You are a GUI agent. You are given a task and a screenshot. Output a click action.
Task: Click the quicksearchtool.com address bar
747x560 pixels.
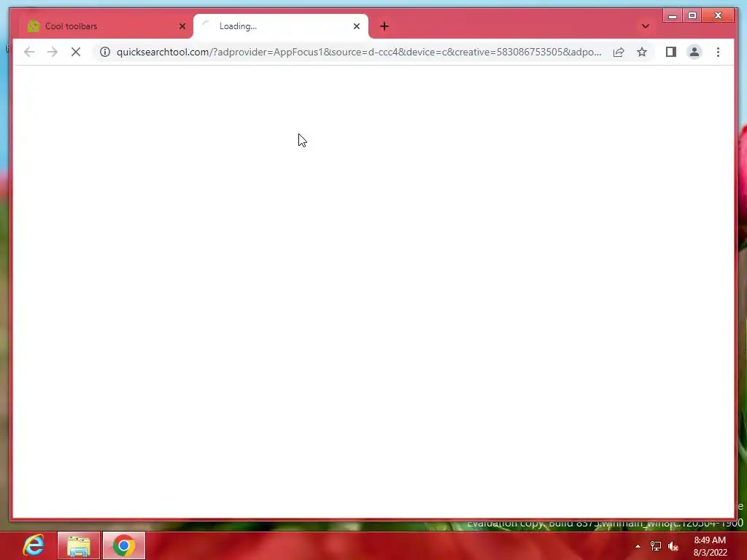pos(358,52)
